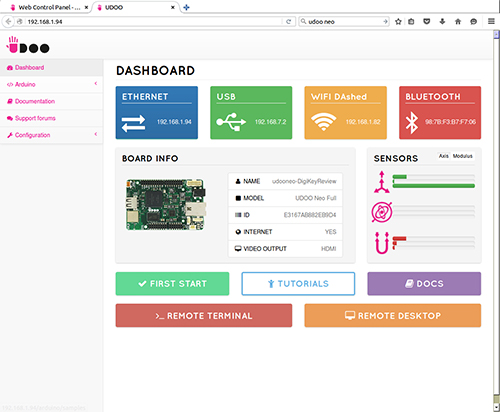The height and width of the screenshot is (412, 500).
Task: Click the USB symbol icon
Action: pos(231,122)
